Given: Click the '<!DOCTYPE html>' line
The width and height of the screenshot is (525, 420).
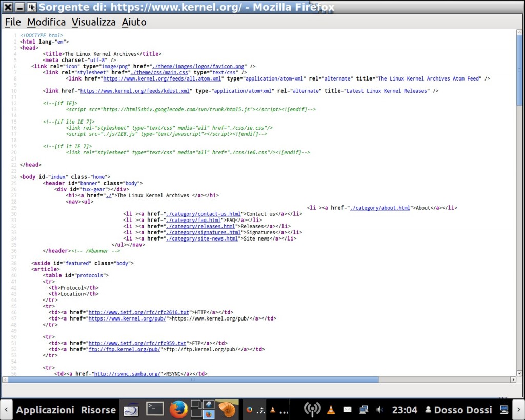Looking at the screenshot, I should (42, 35).
